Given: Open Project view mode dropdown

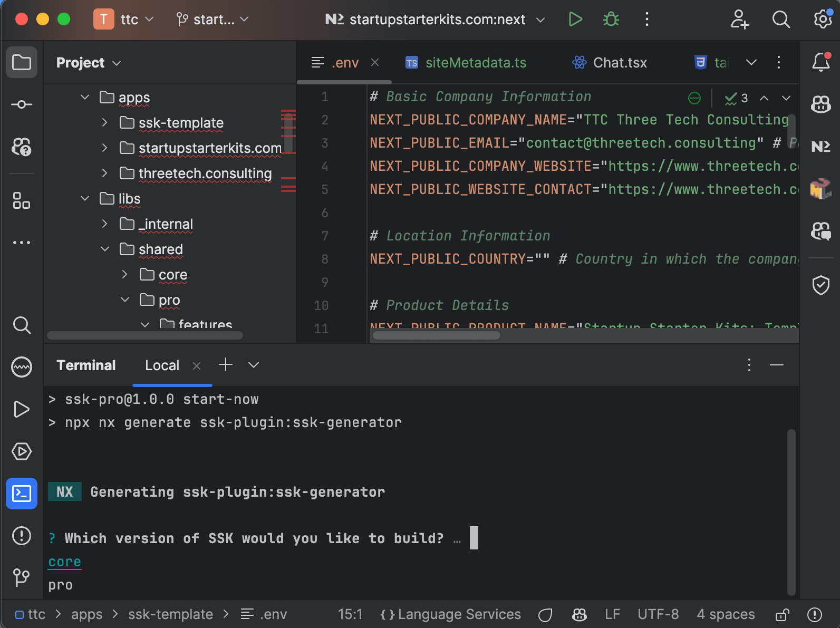Looking at the screenshot, I should 89,63.
